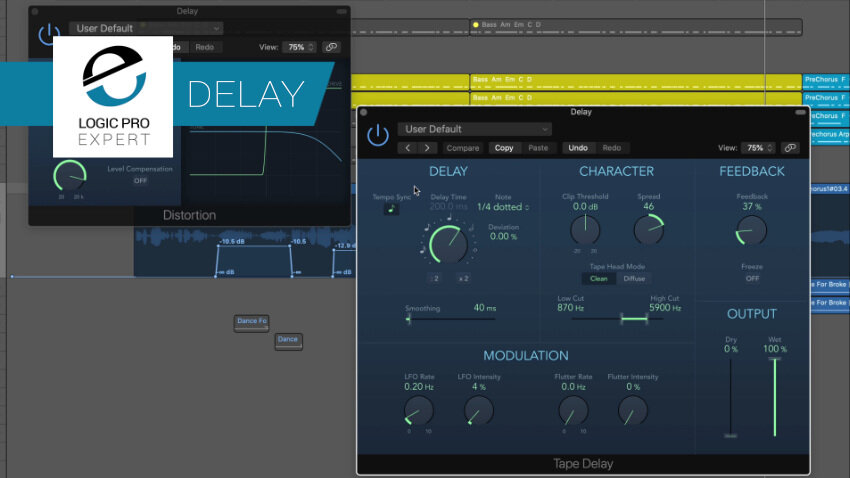This screenshot has width=850, height=478.
Task: Click Low Cut / High Cut range slider
Action: (617, 319)
